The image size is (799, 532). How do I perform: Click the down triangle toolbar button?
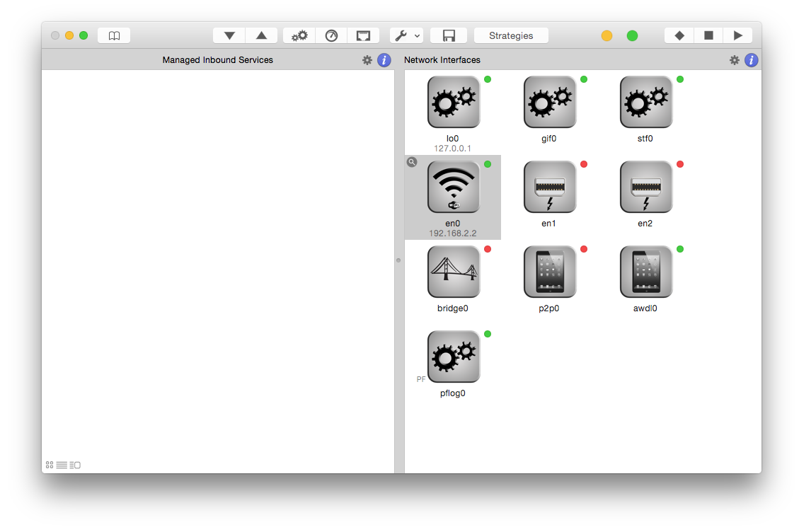[229, 35]
